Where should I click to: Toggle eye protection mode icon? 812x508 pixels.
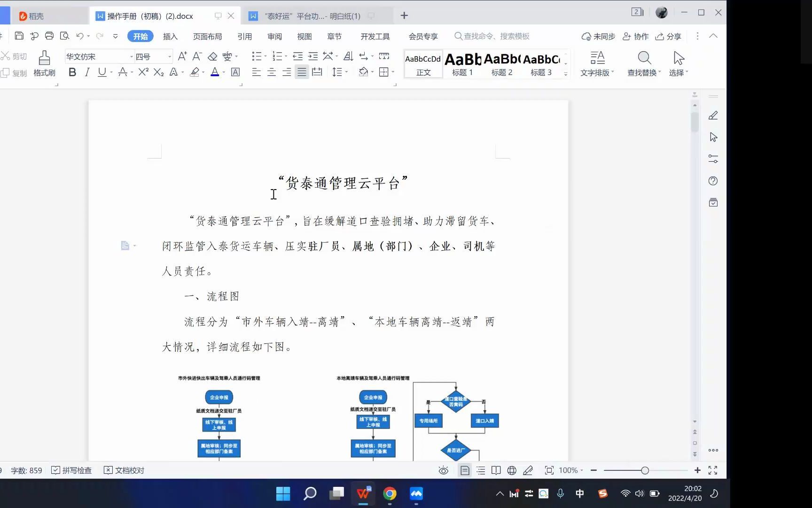click(443, 470)
